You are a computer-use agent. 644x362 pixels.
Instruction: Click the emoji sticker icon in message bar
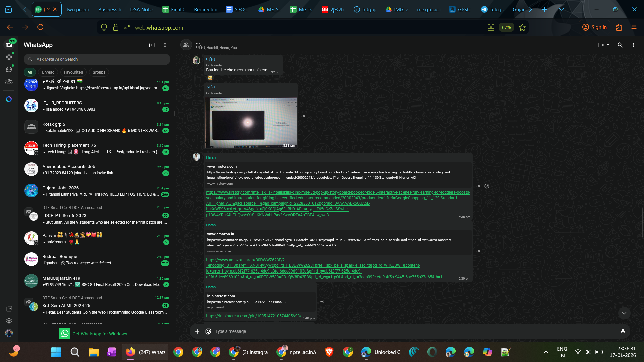click(x=208, y=331)
